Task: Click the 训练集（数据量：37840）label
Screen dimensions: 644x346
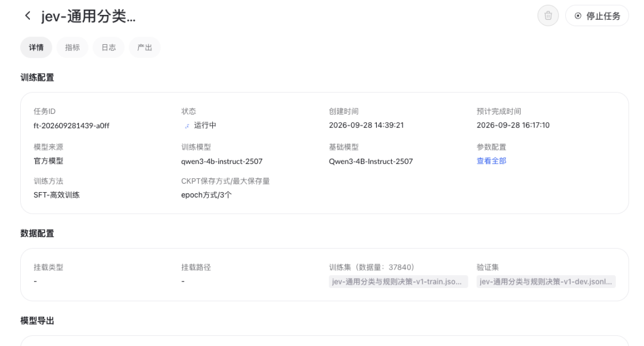Action: click(x=371, y=267)
